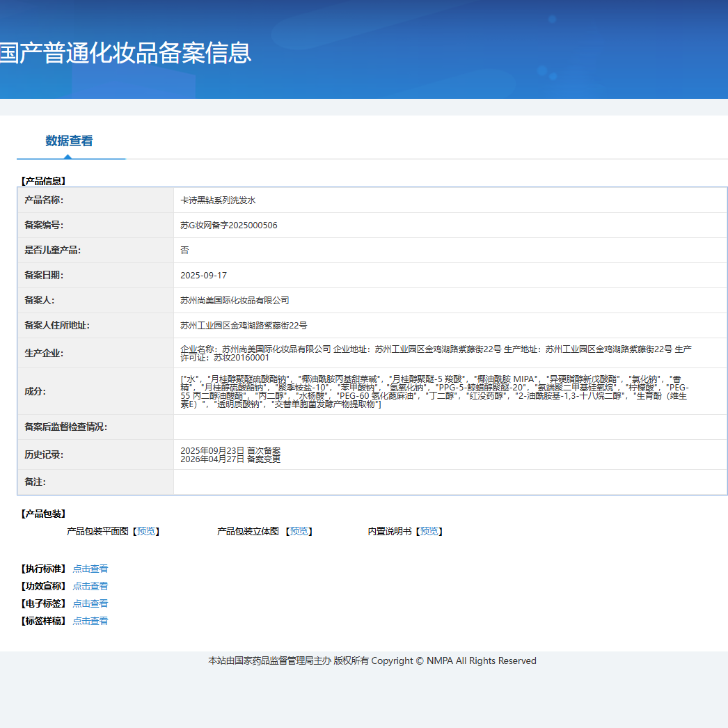Click the filing date 2025-09-17

(x=203, y=276)
